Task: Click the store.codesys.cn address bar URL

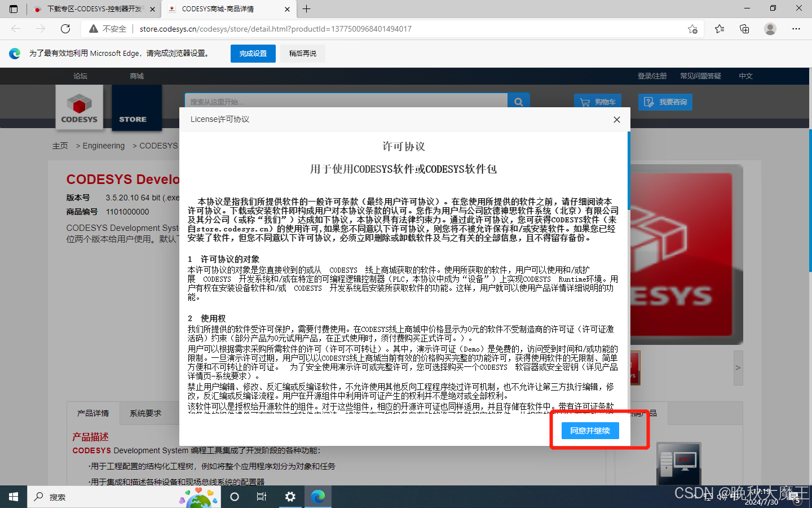Action: click(276, 29)
